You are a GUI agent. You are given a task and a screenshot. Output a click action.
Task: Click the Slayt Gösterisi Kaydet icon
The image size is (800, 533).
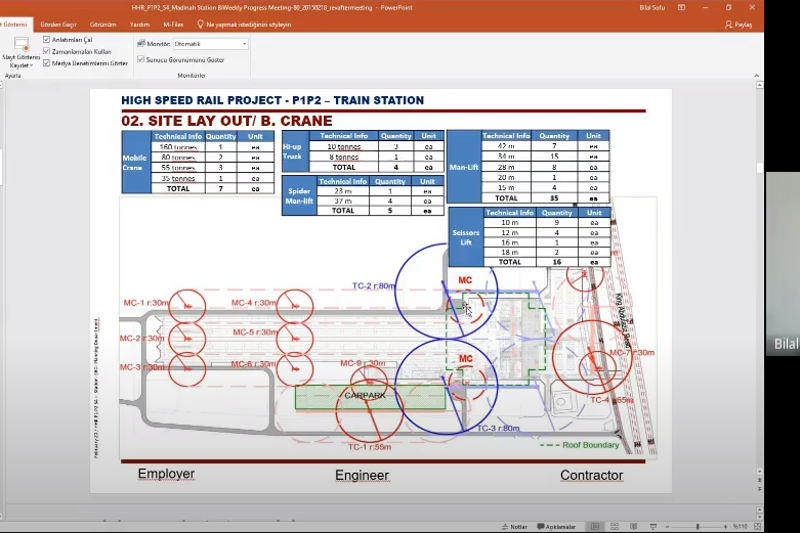pos(21,48)
